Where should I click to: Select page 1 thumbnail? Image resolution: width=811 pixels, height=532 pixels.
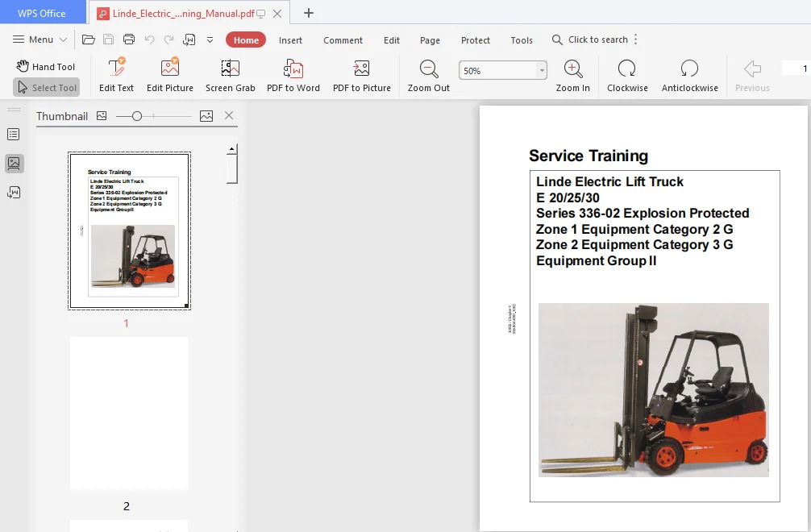(x=129, y=231)
